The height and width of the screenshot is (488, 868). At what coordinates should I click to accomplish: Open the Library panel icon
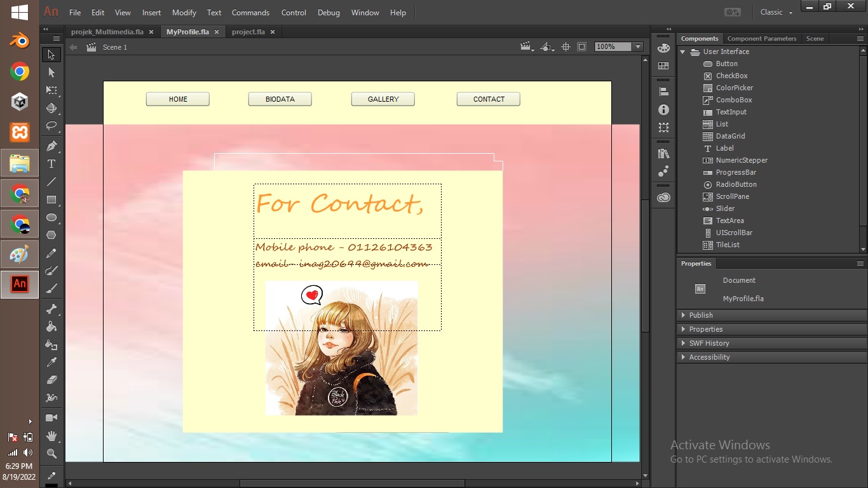[x=663, y=154]
